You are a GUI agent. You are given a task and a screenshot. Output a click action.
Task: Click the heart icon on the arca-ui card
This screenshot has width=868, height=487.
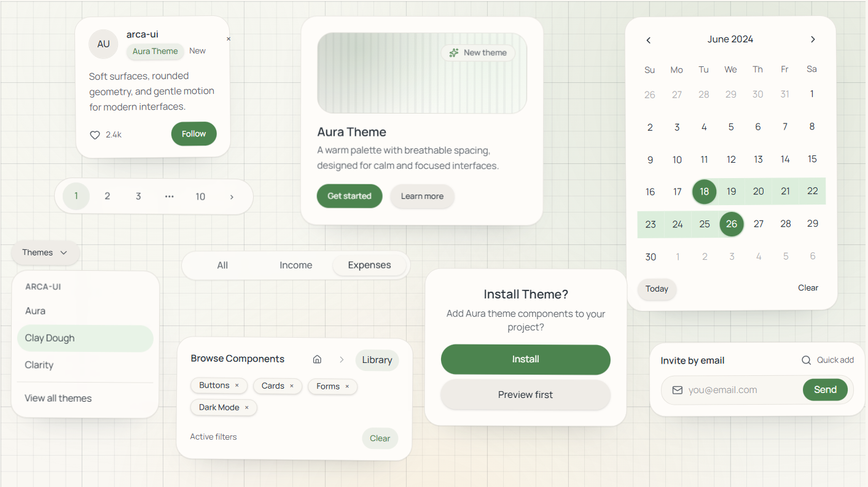pos(95,134)
